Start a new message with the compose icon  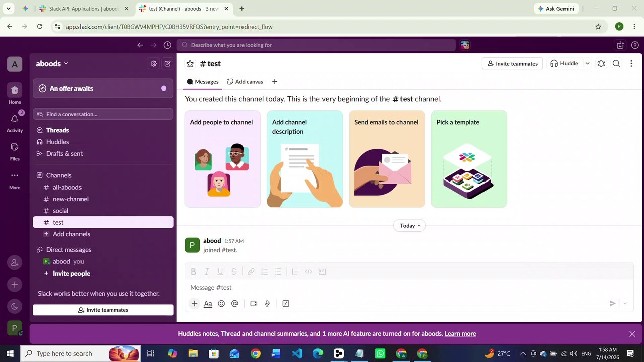tap(168, 64)
